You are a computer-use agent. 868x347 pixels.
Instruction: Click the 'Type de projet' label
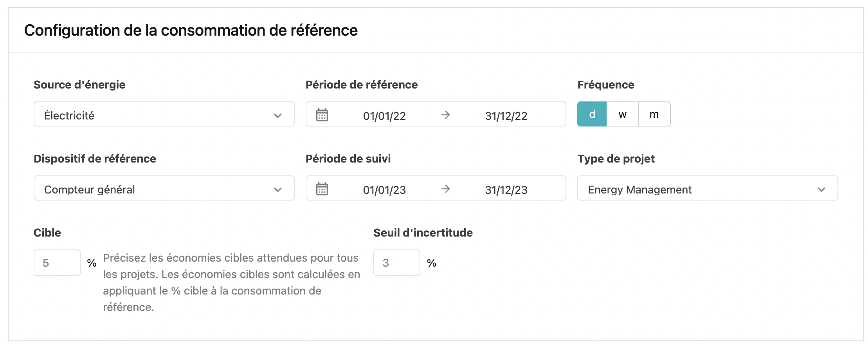click(616, 159)
